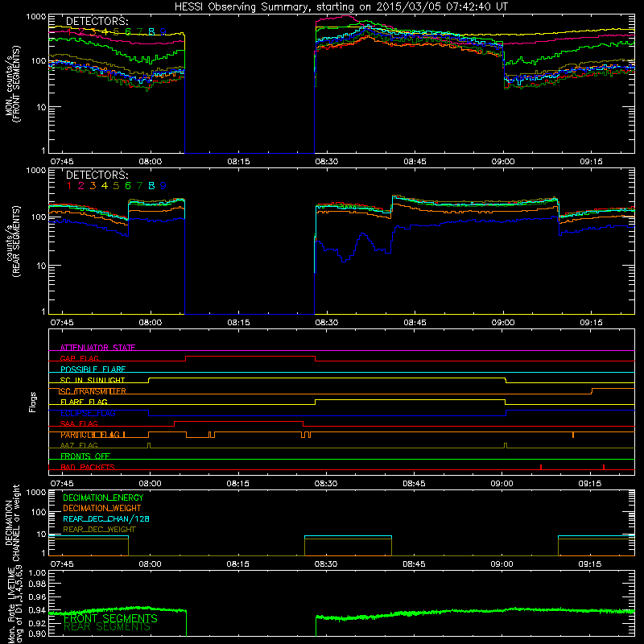Click the Flags y-axis title
This screenshot has width=644, height=644.
tap(33, 402)
